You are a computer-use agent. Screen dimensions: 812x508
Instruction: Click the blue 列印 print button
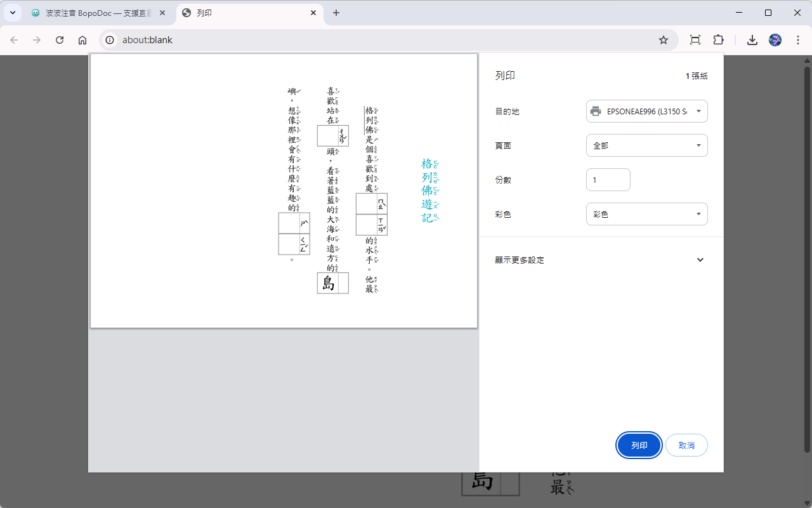point(639,445)
